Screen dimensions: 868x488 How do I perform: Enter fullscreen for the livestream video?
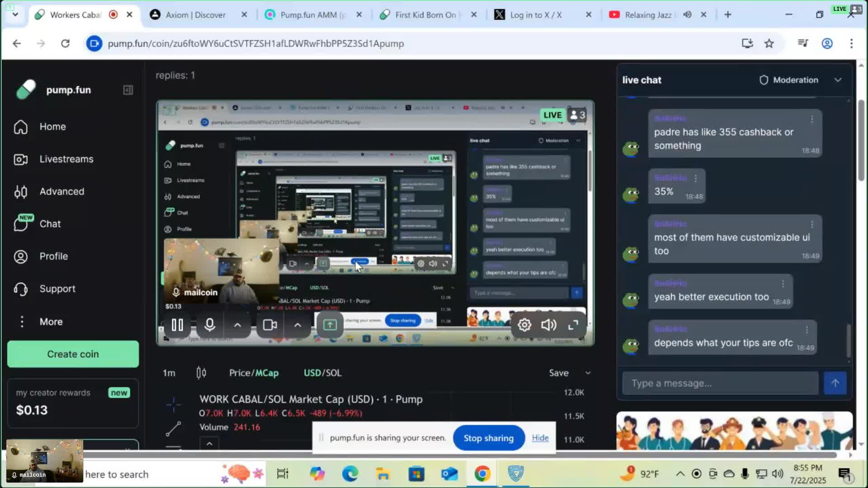coord(573,325)
